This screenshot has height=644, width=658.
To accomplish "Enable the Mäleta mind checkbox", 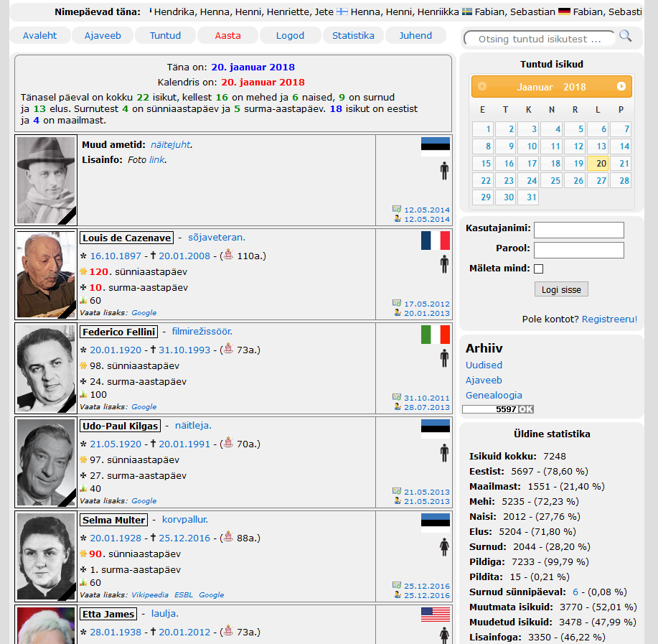I will coord(539,269).
